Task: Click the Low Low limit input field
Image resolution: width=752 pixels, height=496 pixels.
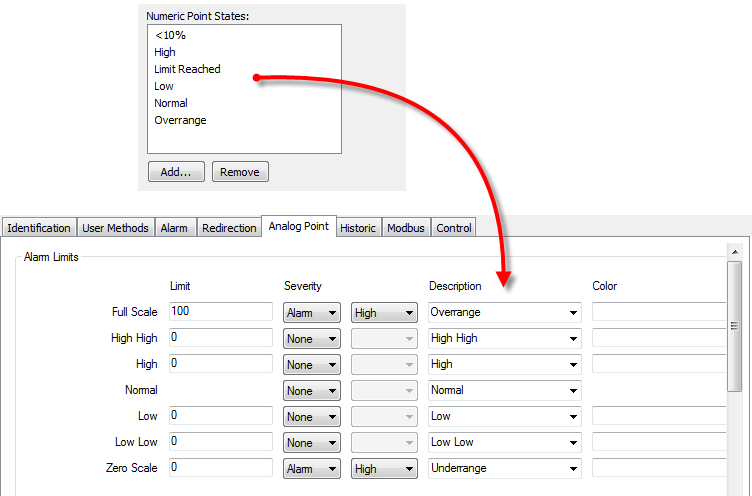Action: [x=220, y=442]
